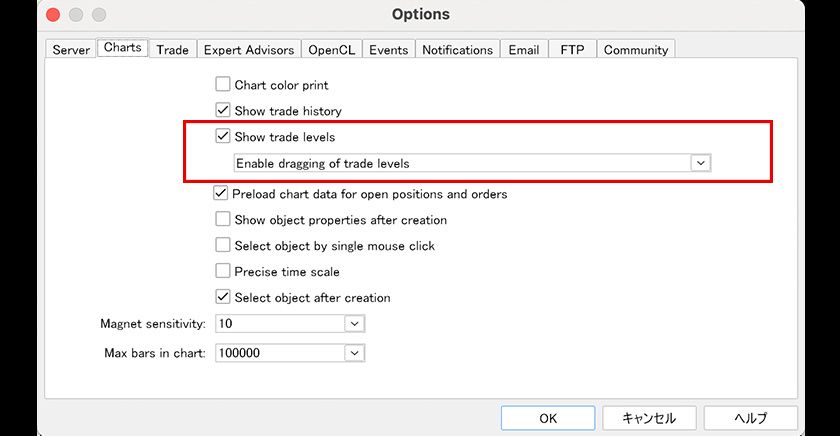Uncheck Show trade history
The height and width of the screenshot is (436, 840).
(223, 110)
